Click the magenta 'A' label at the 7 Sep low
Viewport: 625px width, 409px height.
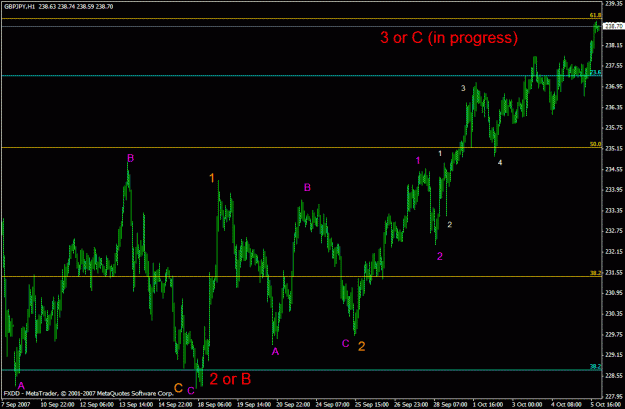(x=21, y=385)
